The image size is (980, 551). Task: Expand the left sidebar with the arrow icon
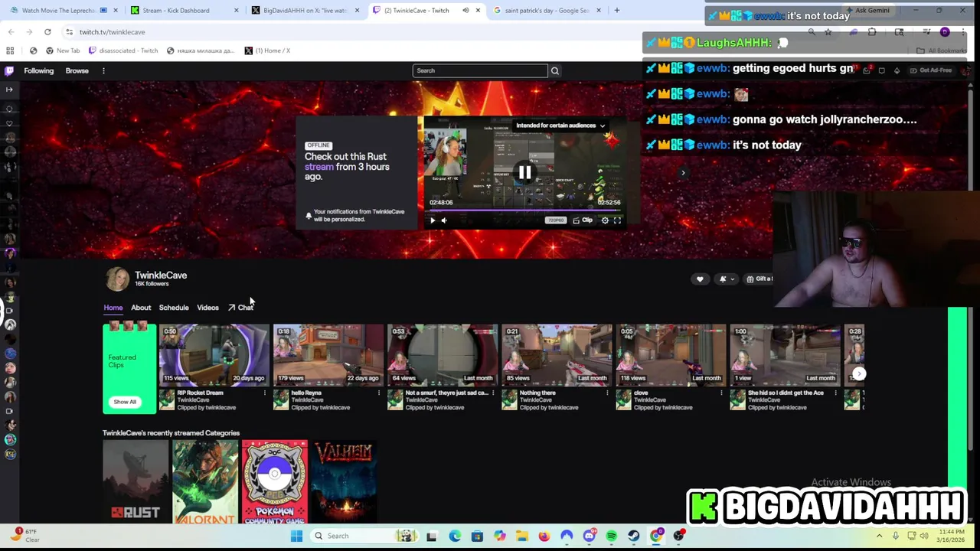click(x=9, y=90)
